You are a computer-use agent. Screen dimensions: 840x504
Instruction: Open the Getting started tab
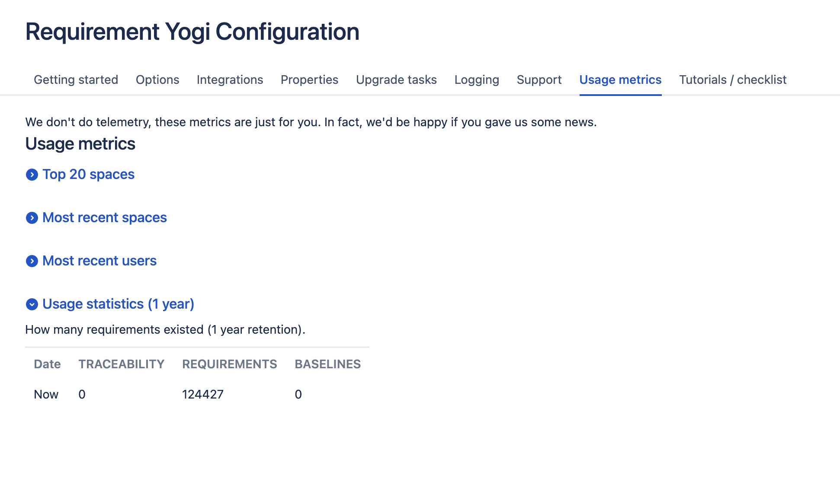76,80
